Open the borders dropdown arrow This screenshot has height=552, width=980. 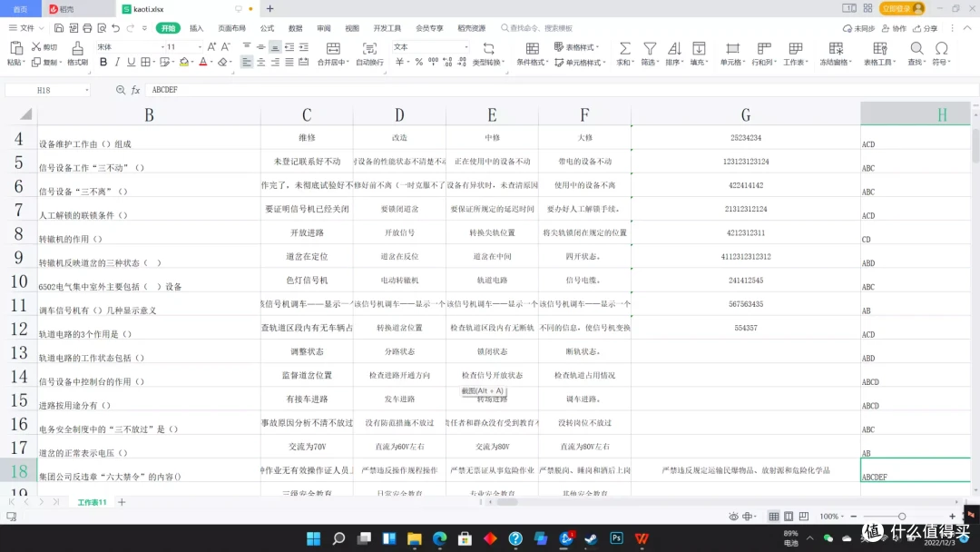(153, 62)
